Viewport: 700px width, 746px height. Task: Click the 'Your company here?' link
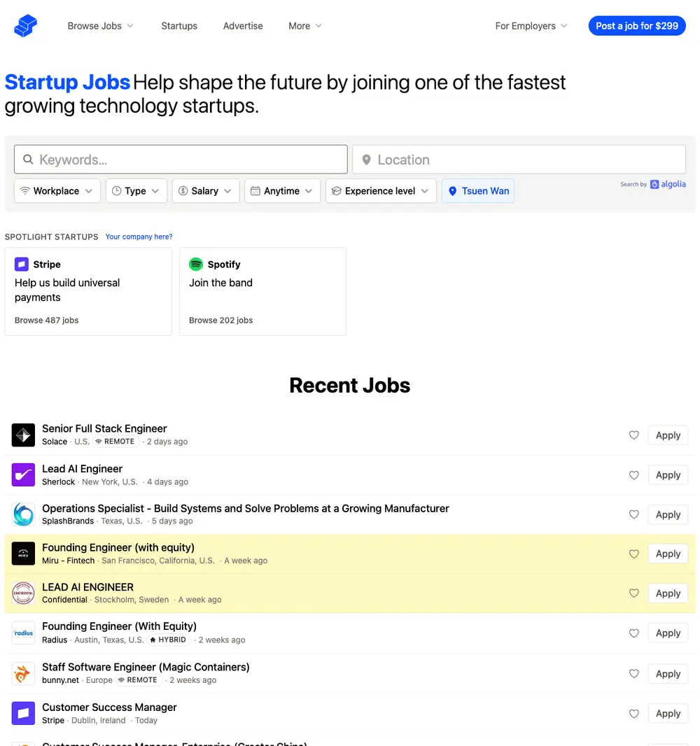(x=139, y=237)
